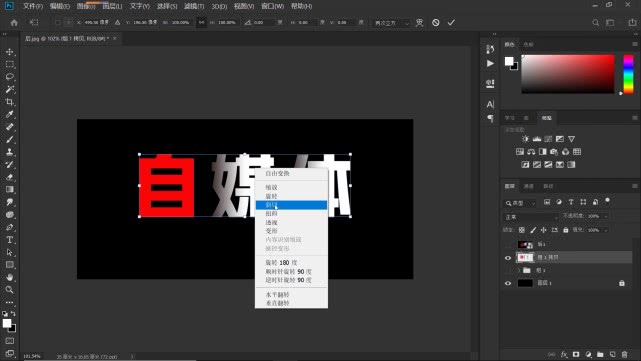
Task: Open the Color panel flyout menu
Action: tap(634, 44)
